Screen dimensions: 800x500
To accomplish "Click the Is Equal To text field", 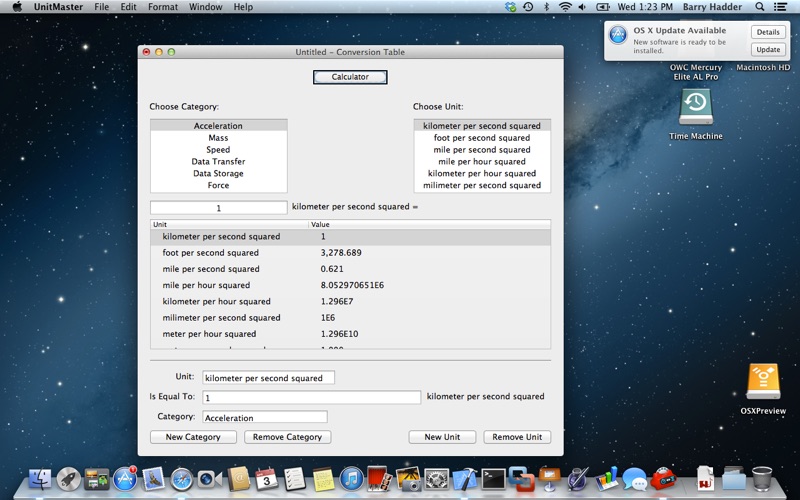I will 312,397.
